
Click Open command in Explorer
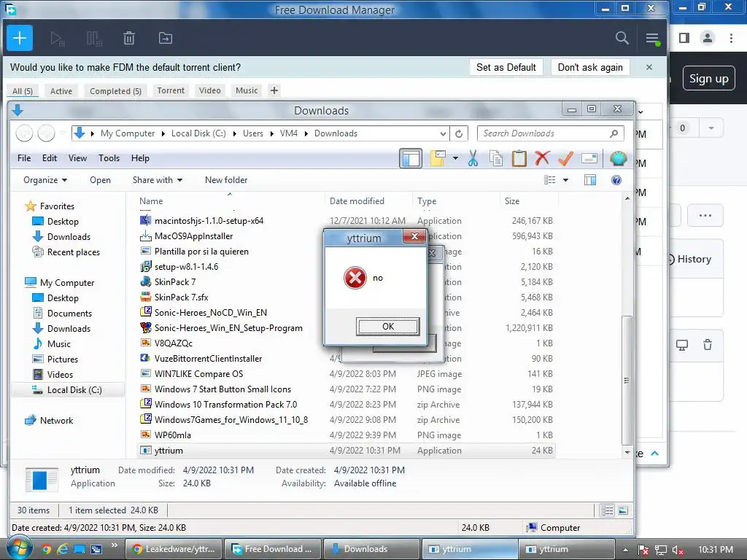point(100,180)
